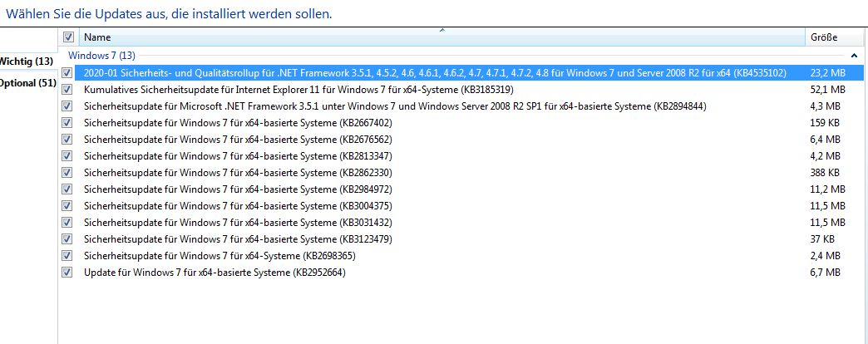Open the Wichtig (13) tab

coord(26,61)
